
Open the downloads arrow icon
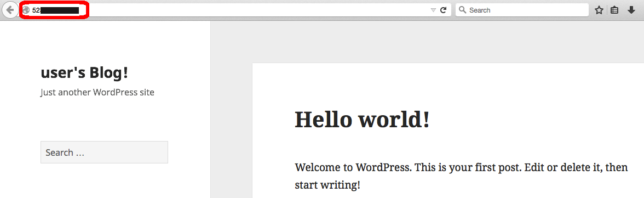[x=632, y=10]
